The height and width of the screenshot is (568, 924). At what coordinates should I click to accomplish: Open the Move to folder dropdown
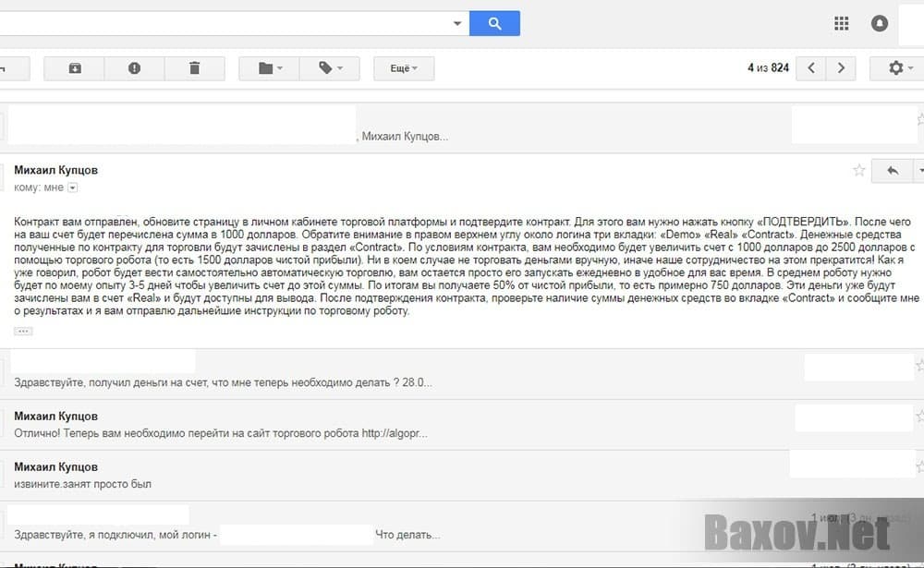pyautogui.click(x=270, y=68)
